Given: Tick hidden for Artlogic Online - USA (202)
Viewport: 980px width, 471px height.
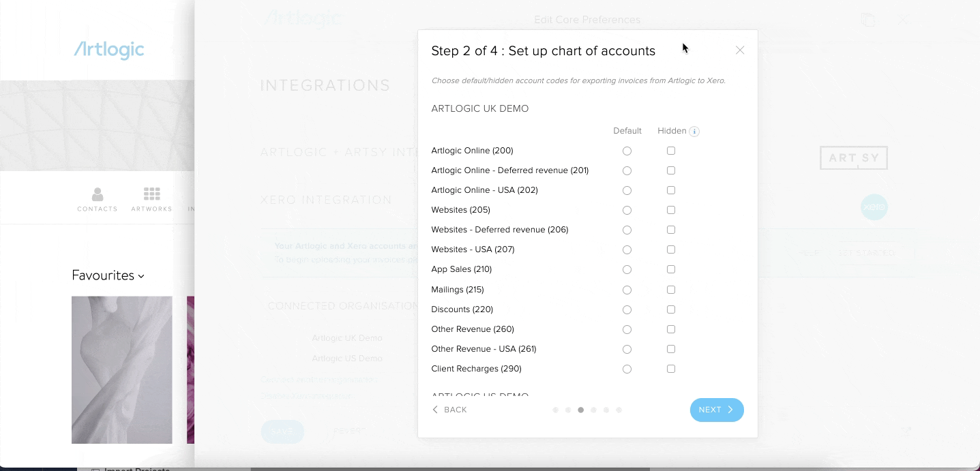Looking at the screenshot, I should [671, 190].
